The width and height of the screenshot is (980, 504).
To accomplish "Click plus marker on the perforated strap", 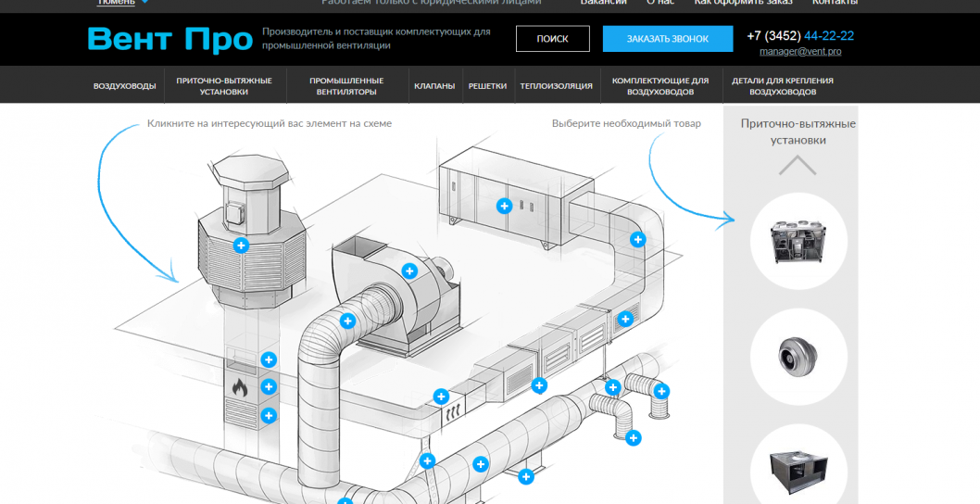I will point(428,461).
